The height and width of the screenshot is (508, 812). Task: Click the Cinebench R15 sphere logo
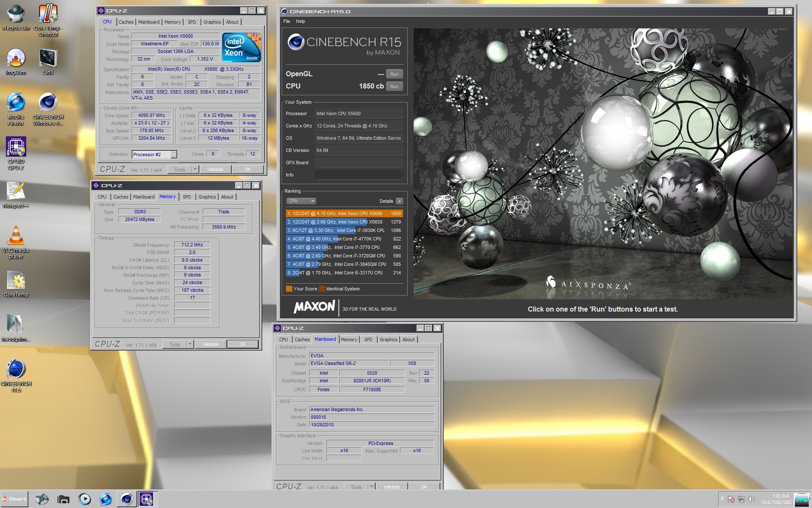(296, 42)
